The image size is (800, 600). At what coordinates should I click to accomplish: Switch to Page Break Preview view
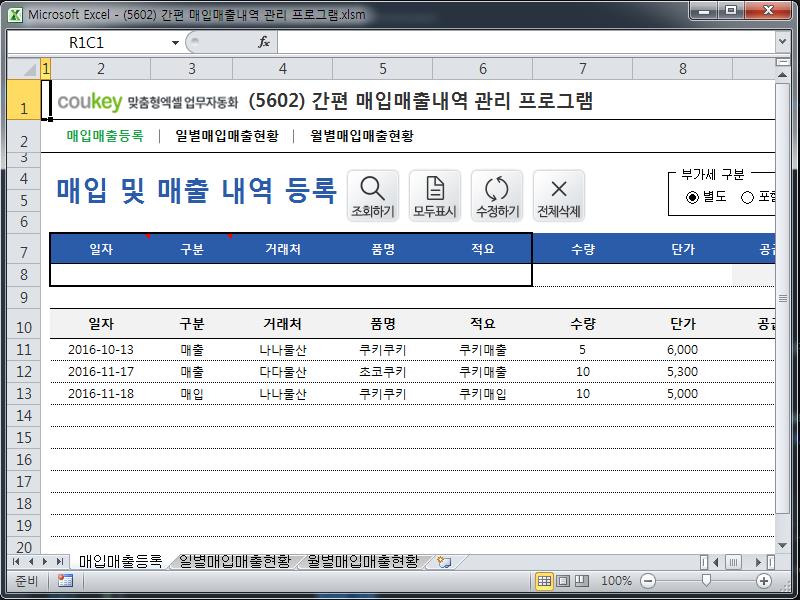pos(582,581)
